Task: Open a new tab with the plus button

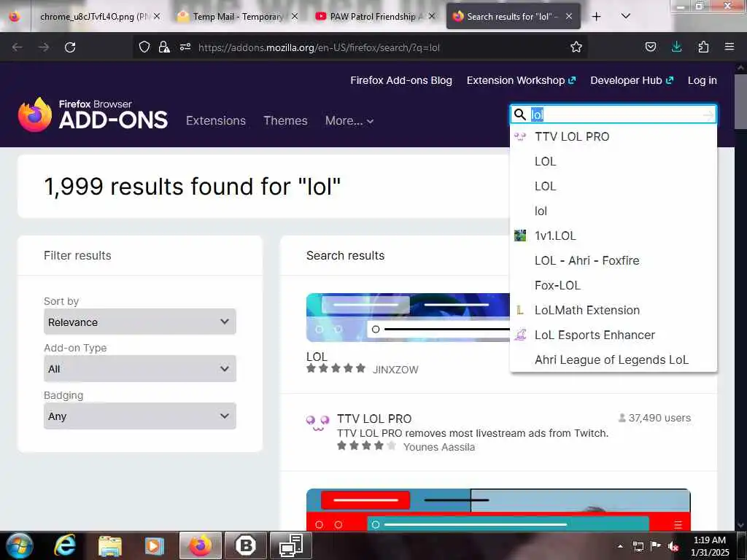Action: pos(597,17)
